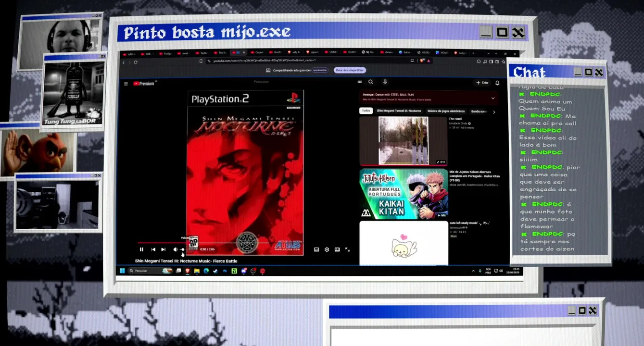The image size is (644, 346).
Task: Click the video title below the player
Action: coord(186,261)
